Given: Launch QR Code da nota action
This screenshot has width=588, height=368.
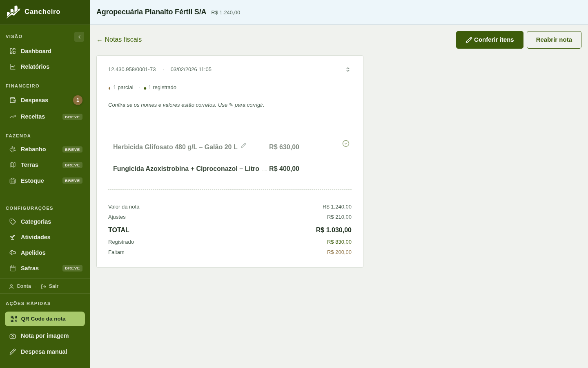Looking at the screenshot, I should click(45, 319).
